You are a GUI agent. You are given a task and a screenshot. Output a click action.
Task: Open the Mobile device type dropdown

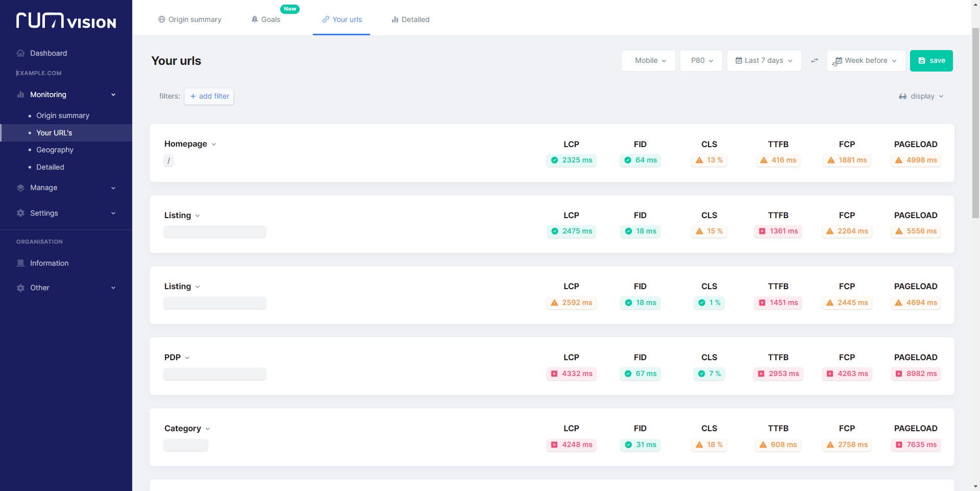648,60
